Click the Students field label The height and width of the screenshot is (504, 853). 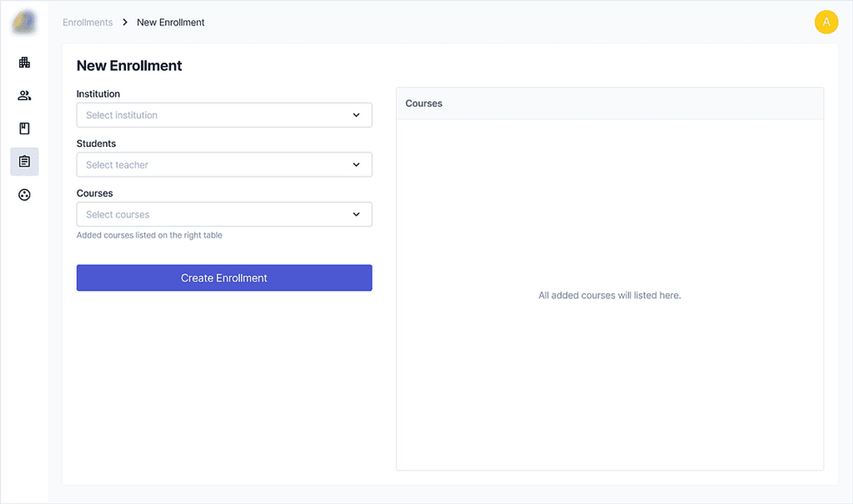click(96, 144)
